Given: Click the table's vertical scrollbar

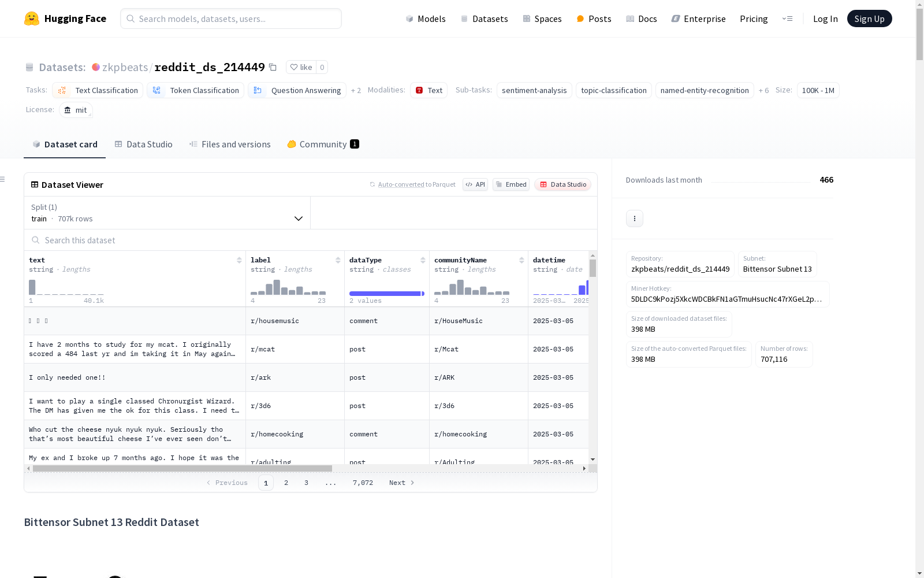Looking at the screenshot, I should [x=593, y=268].
